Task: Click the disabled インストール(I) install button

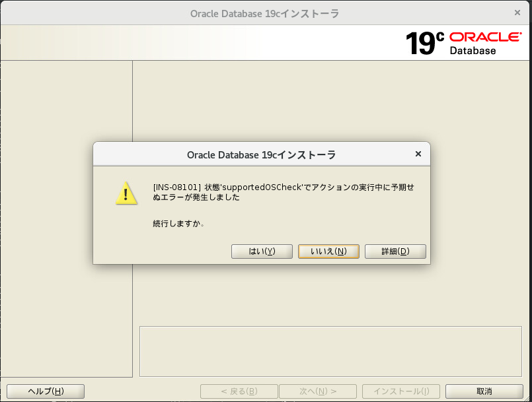Action: 400,391
